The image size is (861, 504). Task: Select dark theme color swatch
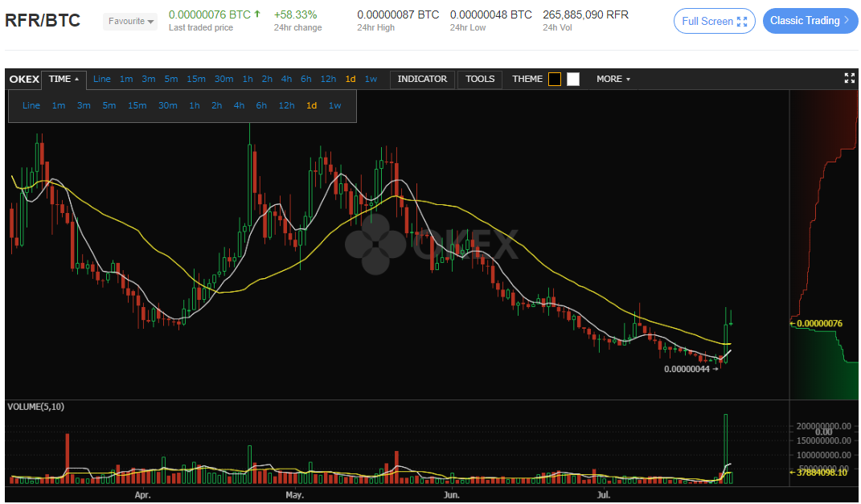coord(555,79)
